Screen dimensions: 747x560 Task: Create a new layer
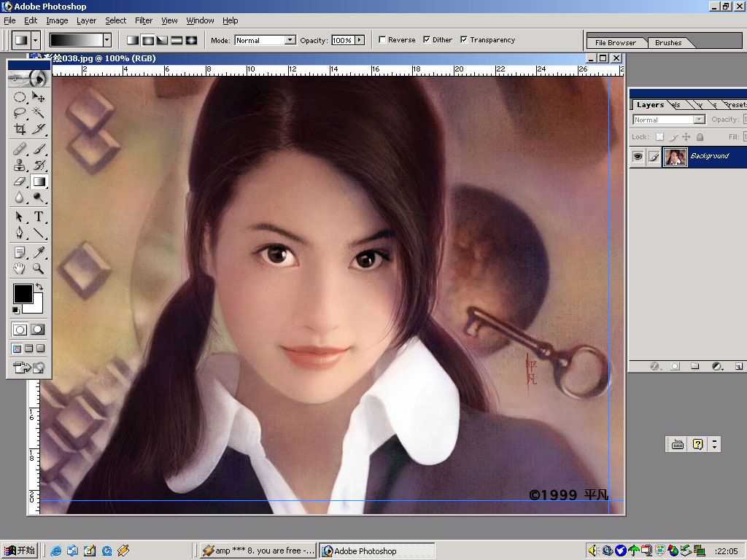coord(739,366)
